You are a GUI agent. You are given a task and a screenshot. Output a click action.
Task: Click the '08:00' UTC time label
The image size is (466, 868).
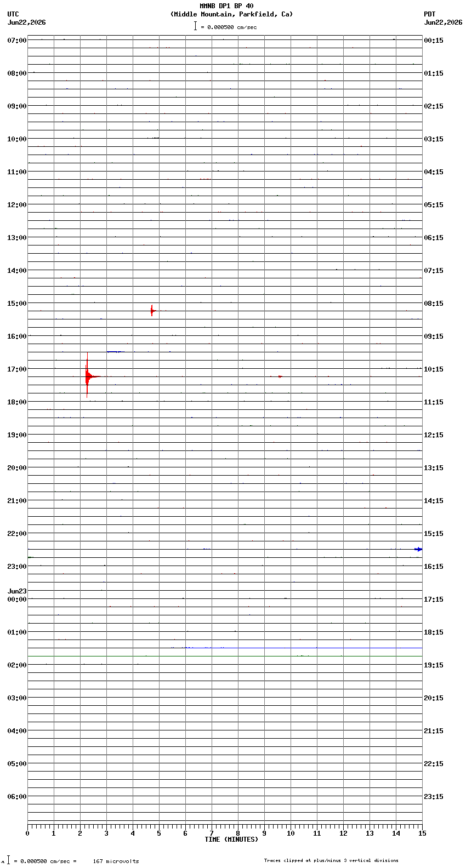(17, 73)
